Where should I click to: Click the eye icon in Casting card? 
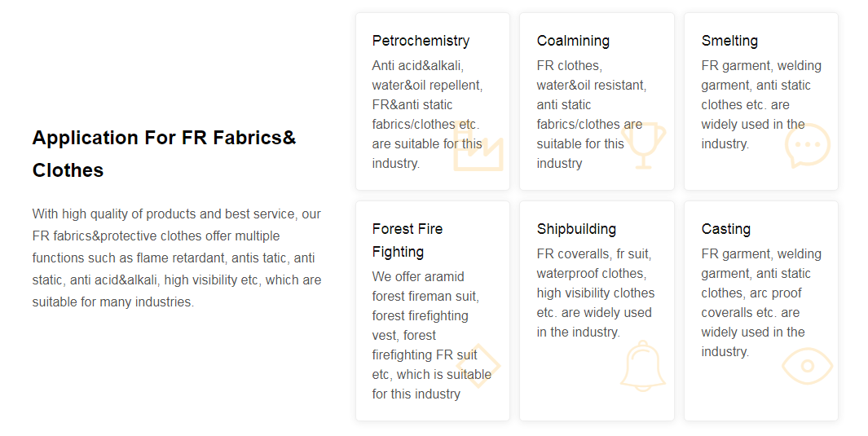click(x=807, y=366)
